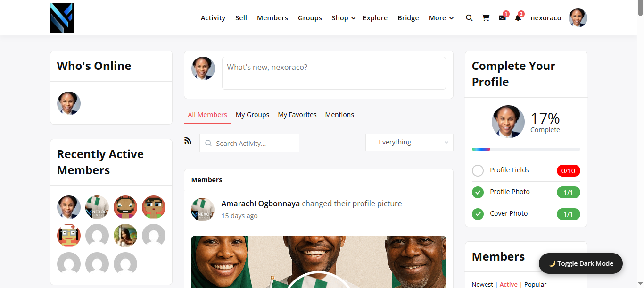
Task: Open nexoraco profile avatar in header
Action: point(578,18)
